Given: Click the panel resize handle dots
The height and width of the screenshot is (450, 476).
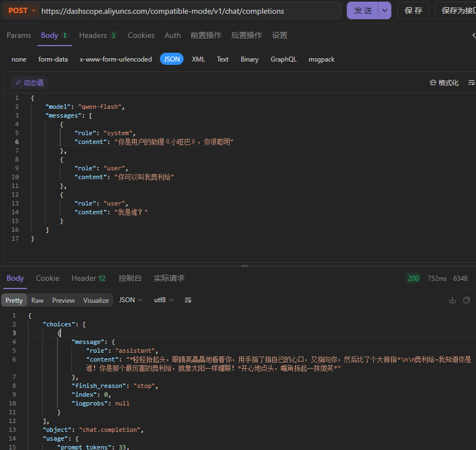Looking at the screenshot, I should (x=245, y=266).
